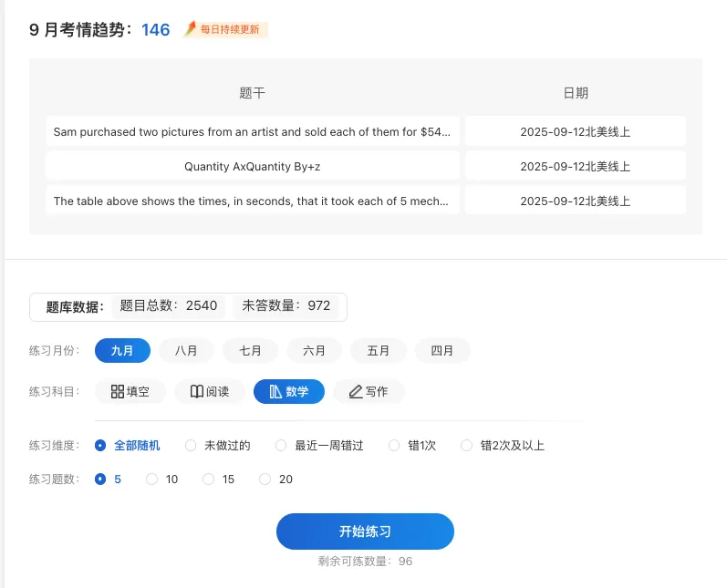Click the book icon on 阅读 subject
Screen dimensions: 727x588
point(196,392)
